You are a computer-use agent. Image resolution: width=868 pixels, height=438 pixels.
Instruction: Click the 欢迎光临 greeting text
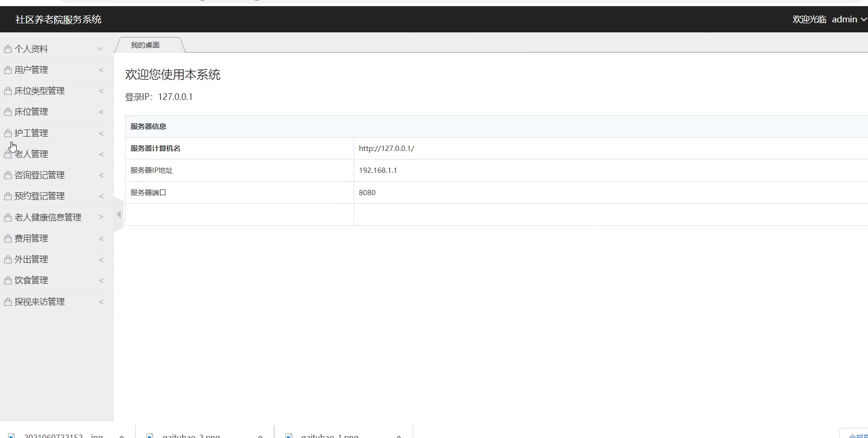[809, 20]
